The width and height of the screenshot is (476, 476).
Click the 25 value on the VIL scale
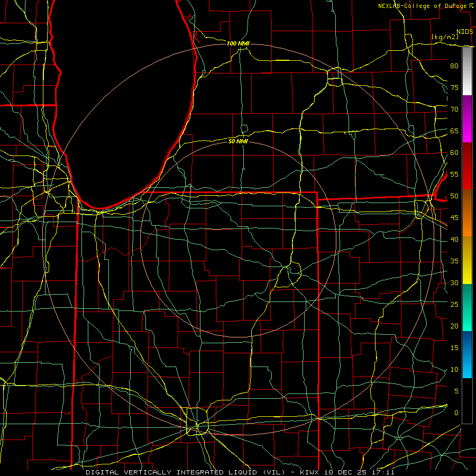(x=454, y=304)
